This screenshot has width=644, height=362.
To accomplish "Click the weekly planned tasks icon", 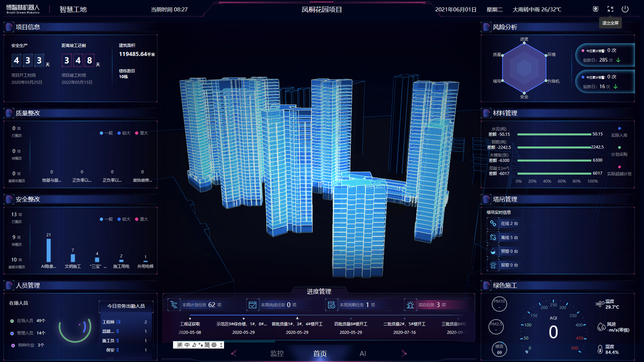I will point(174,305).
